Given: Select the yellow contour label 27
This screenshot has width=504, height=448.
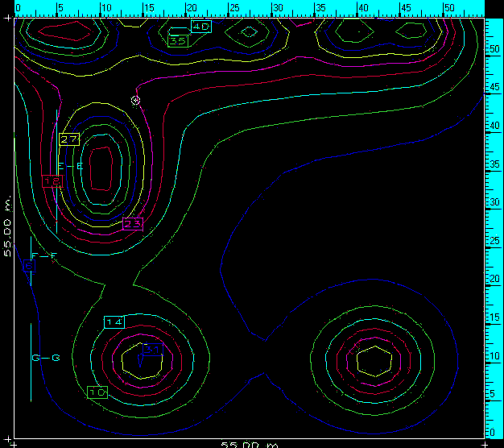Looking at the screenshot, I should click(69, 139).
